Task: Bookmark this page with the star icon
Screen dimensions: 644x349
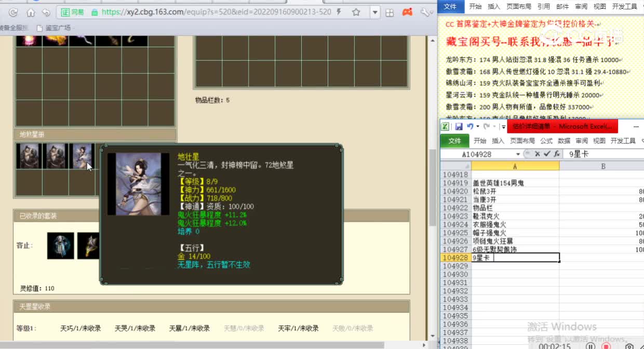Action: tap(356, 12)
